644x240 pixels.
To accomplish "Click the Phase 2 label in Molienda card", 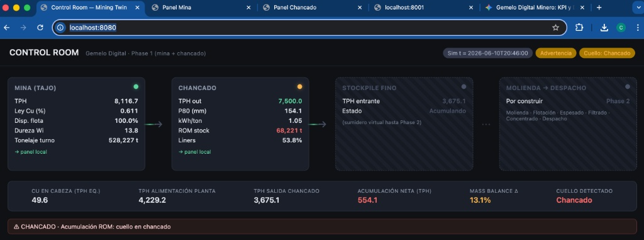I will (x=618, y=101).
